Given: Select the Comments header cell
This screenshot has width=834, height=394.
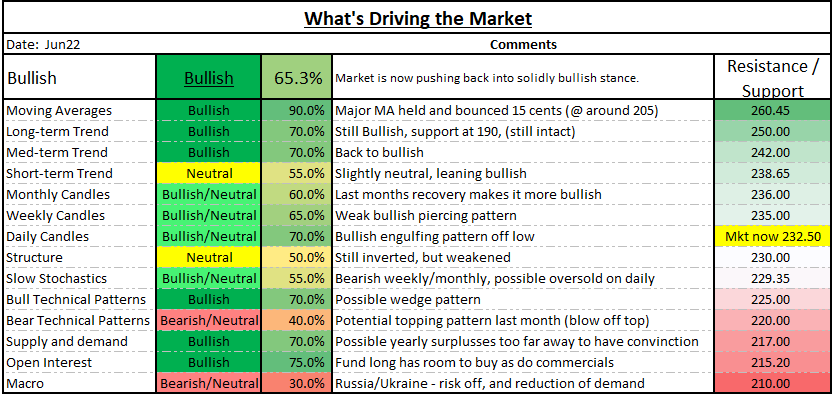Looking at the screenshot, I should point(523,45).
